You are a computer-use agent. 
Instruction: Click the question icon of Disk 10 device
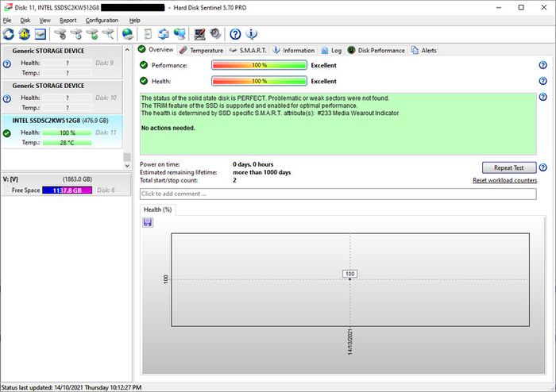tap(6, 99)
